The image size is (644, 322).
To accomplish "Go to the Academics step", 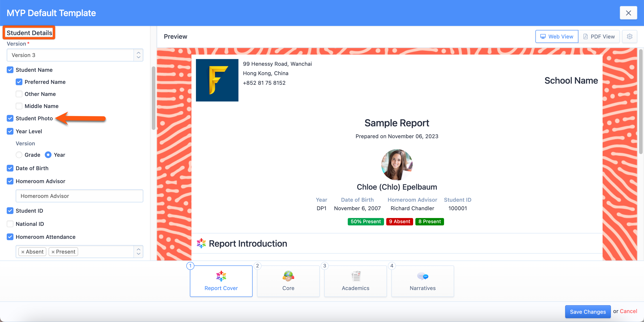I will [x=356, y=281].
